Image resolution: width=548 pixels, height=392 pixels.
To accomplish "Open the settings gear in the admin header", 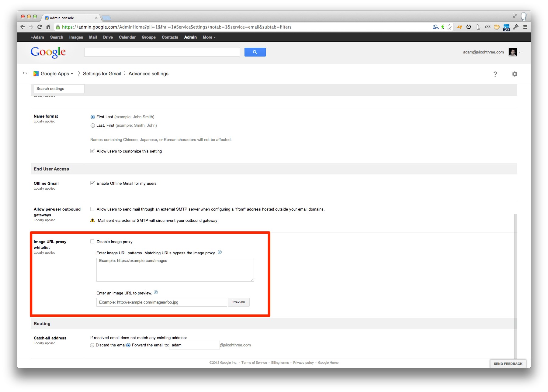I will [x=514, y=74].
